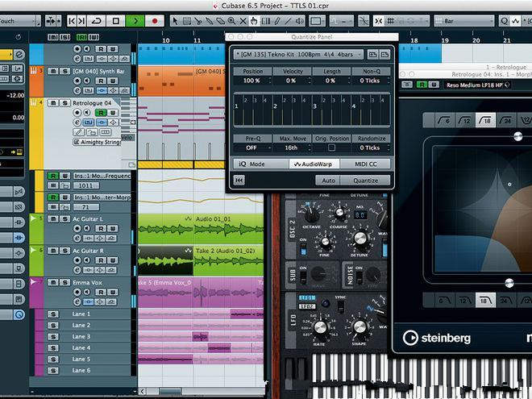Select the 18 dB high-pass filter slope
Image resolution: width=532 pixels, height=399 pixels.
click(485, 120)
